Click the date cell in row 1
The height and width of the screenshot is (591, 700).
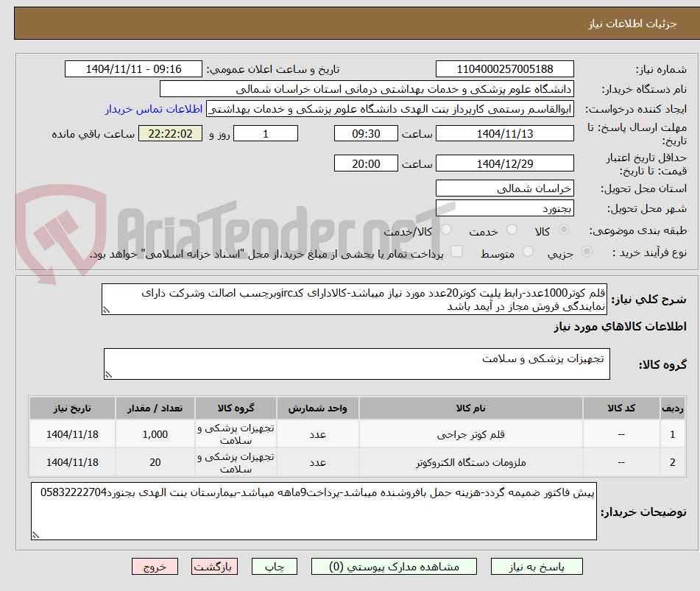coord(72,434)
